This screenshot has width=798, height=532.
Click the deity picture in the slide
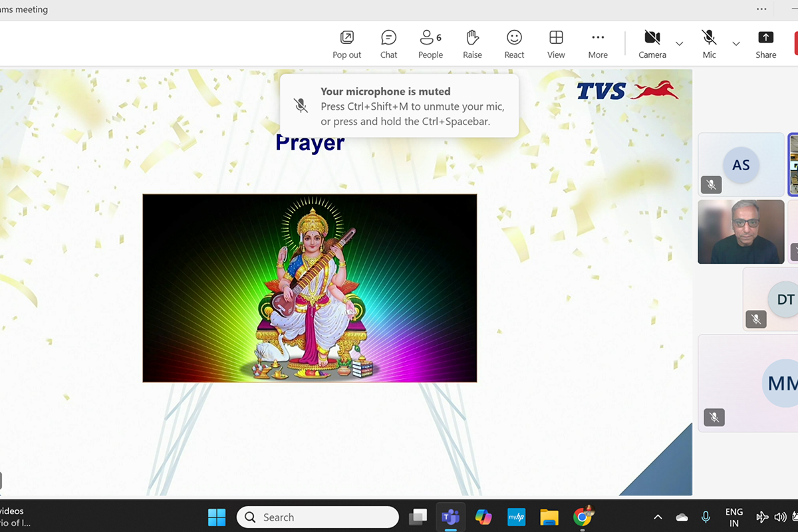(x=310, y=288)
